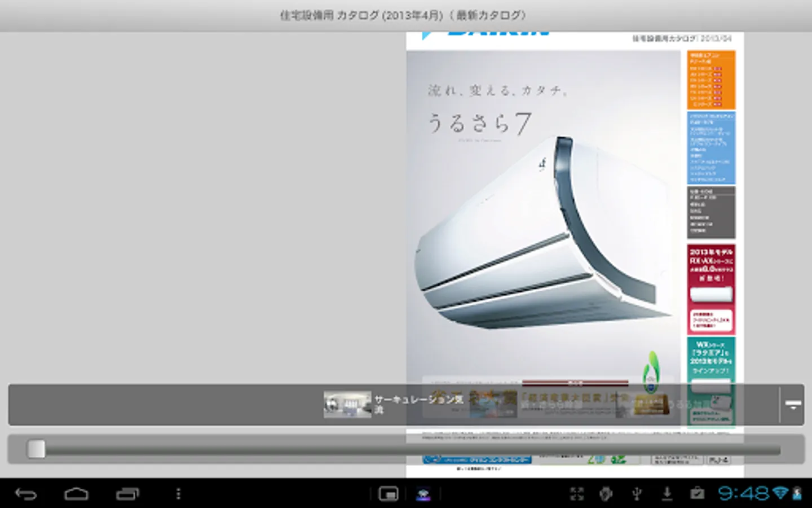Tap the Android home button

76,494
